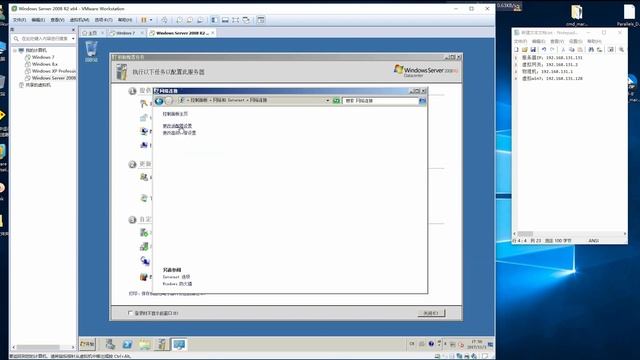This screenshot has height=360, width=640.
Task: Open the power options dropdown arrow
Action: pos(151,20)
